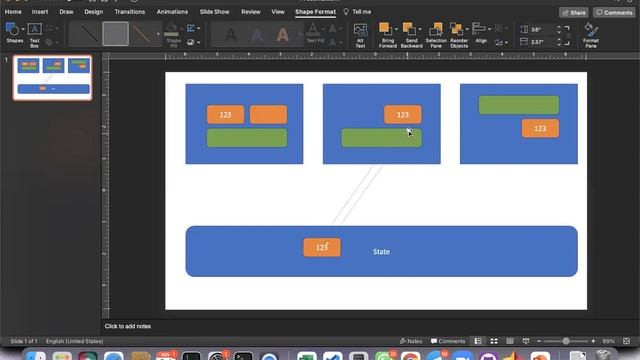Image resolution: width=640 pixels, height=360 pixels.
Task: Click zoom in plus button
Action: [593, 341]
